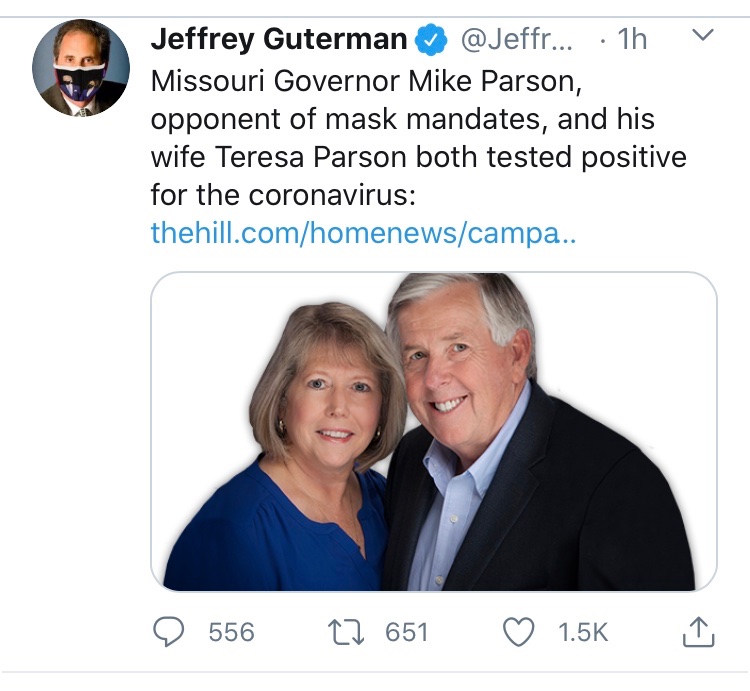Click the 651 retweets count
The width and height of the screenshot is (750, 691).
click(x=405, y=632)
